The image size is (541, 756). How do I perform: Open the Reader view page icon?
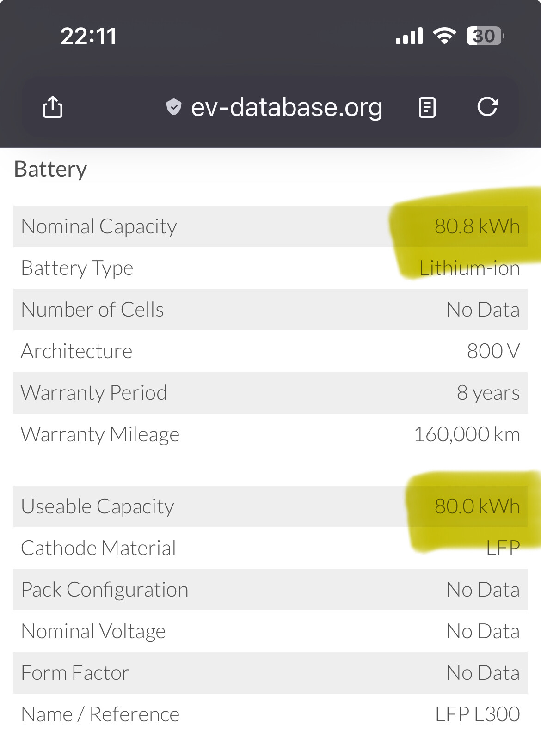[x=427, y=108]
